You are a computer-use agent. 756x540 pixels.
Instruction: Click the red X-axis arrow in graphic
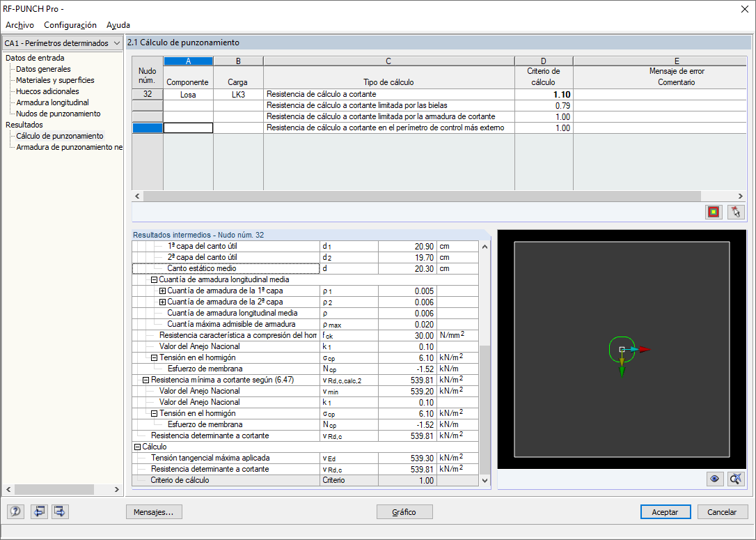click(x=645, y=349)
